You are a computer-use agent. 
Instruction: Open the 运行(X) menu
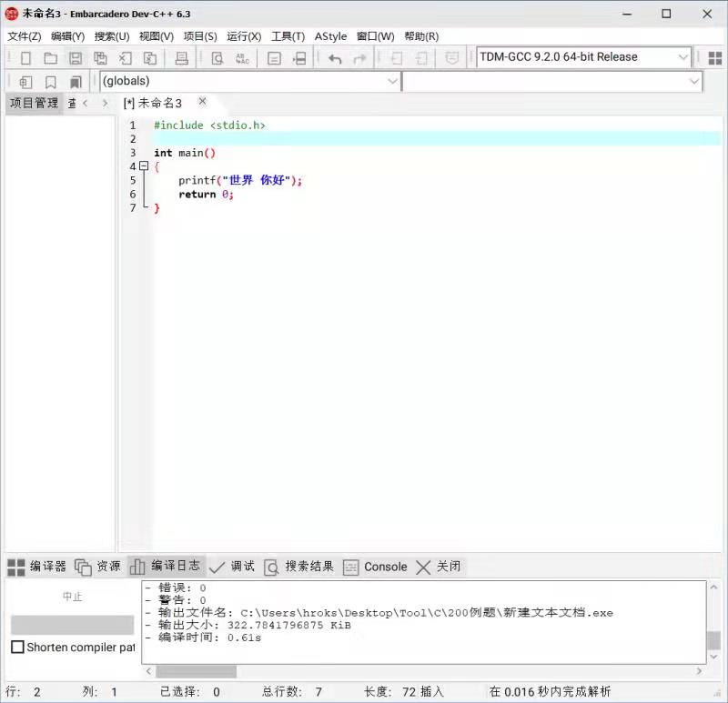[x=242, y=36]
